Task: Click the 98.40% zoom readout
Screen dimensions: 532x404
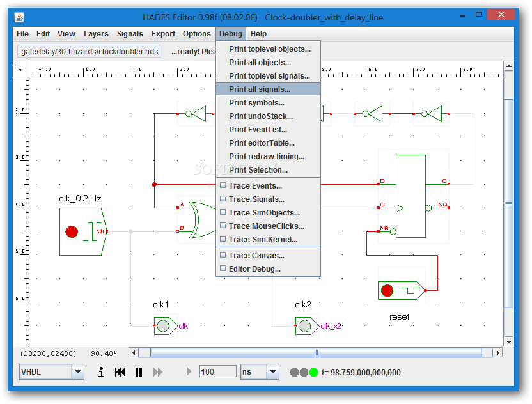Action: tap(104, 353)
